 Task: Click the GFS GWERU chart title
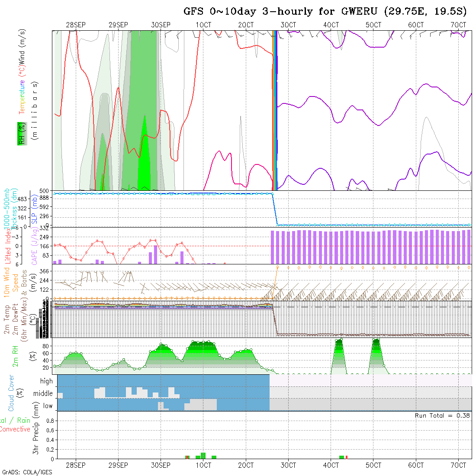pos(325,12)
